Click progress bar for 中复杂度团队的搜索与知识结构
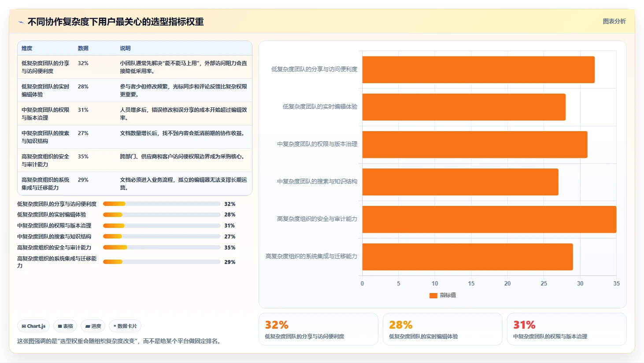 (162, 236)
